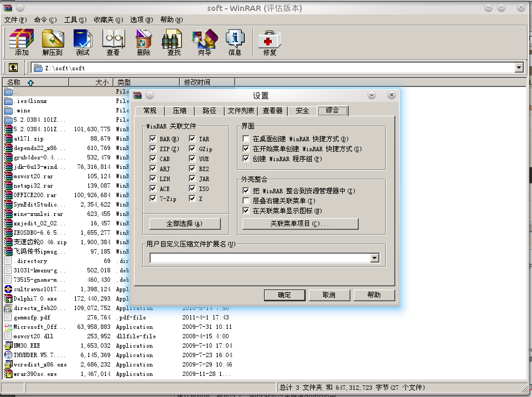Image resolution: width=532 pixels, height=397 pixels.
Task: Enable 层叠右键关联菜单 checkbox
Action: pyautogui.click(x=246, y=200)
